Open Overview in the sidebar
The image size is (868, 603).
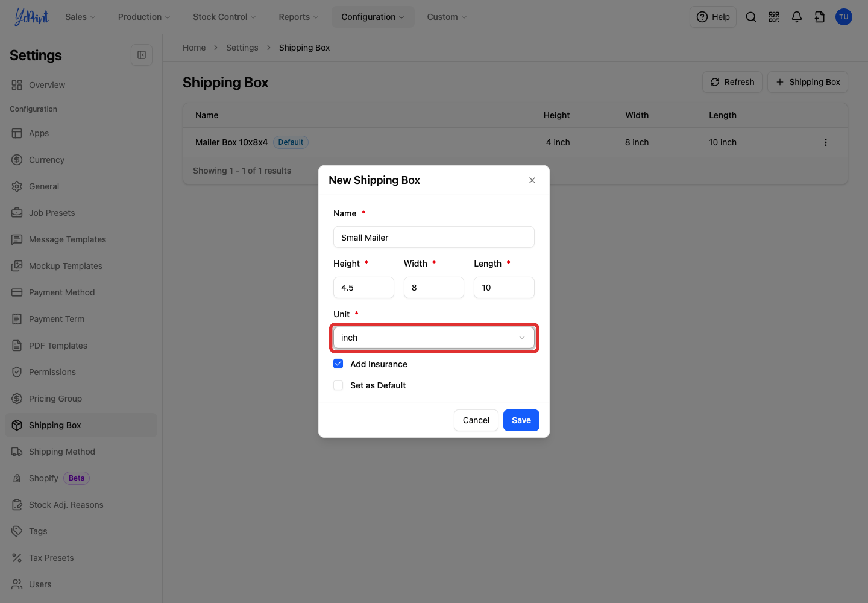(81, 85)
